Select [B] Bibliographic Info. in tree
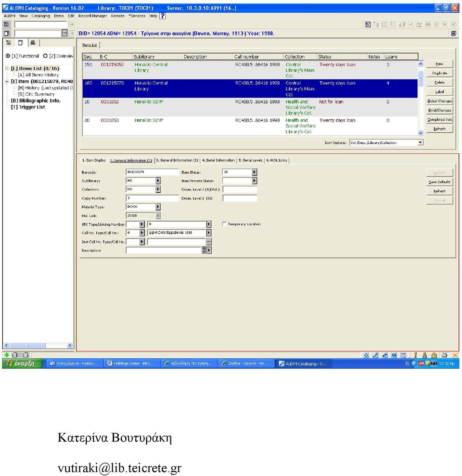Viewport: 462px width, 476px height. pos(36,100)
